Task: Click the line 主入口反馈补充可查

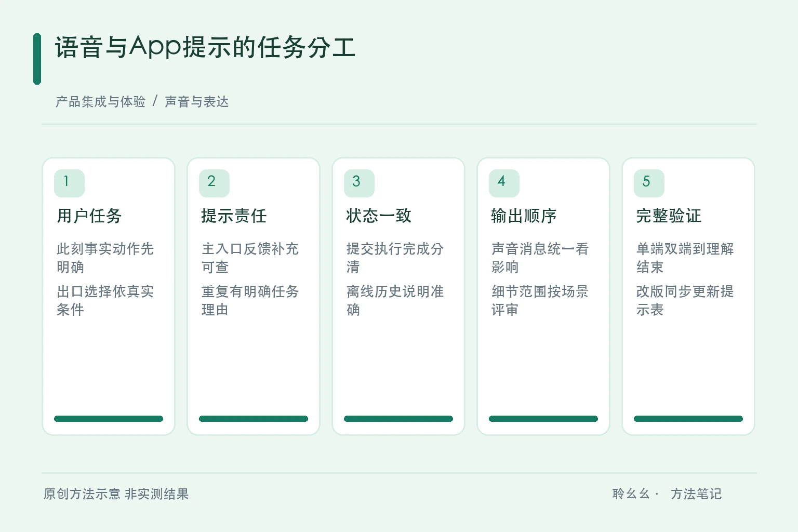Action: (x=250, y=258)
